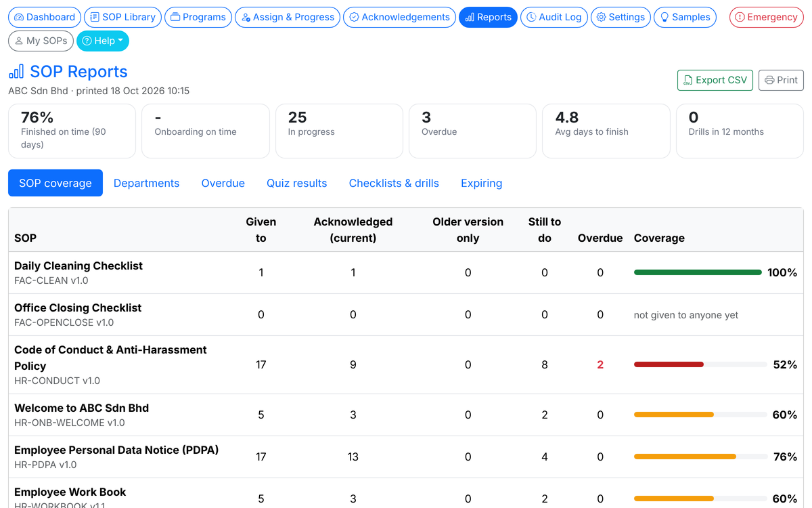Viewport: 812px width, 508px height.
Task: Click the 76% Finished on time card
Action: pyautogui.click(x=72, y=131)
